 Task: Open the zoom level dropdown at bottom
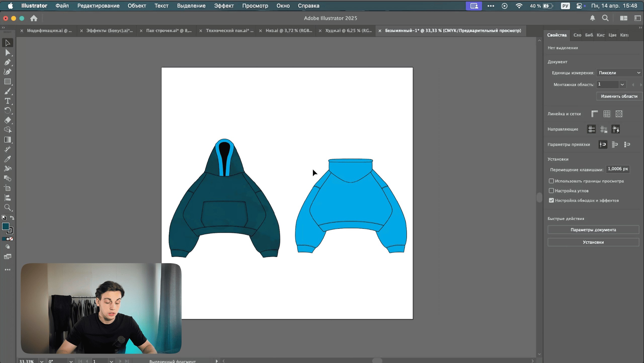[42, 361]
